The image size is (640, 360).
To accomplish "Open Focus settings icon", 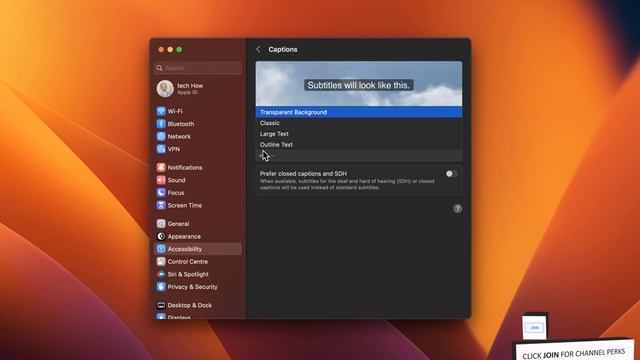I will tap(161, 193).
